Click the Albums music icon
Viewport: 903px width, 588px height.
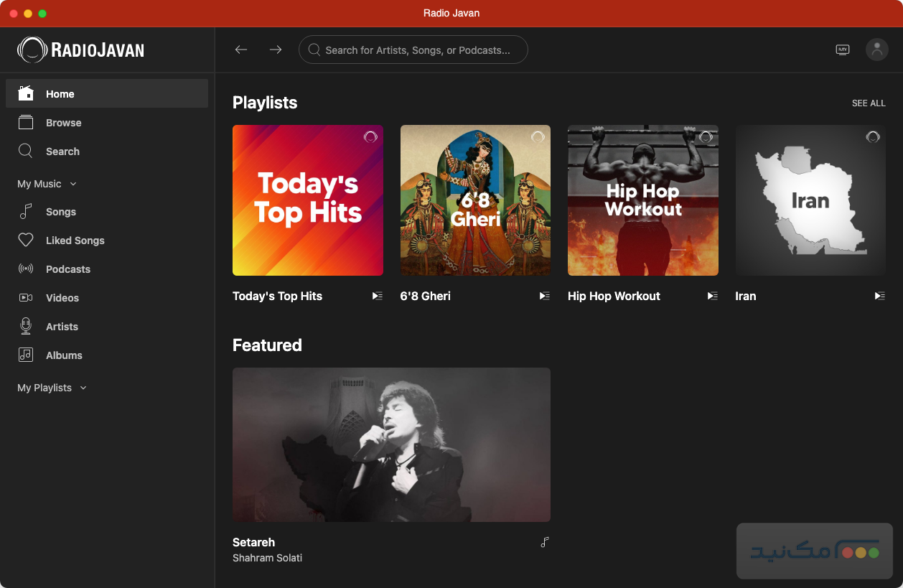click(x=26, y=355)
